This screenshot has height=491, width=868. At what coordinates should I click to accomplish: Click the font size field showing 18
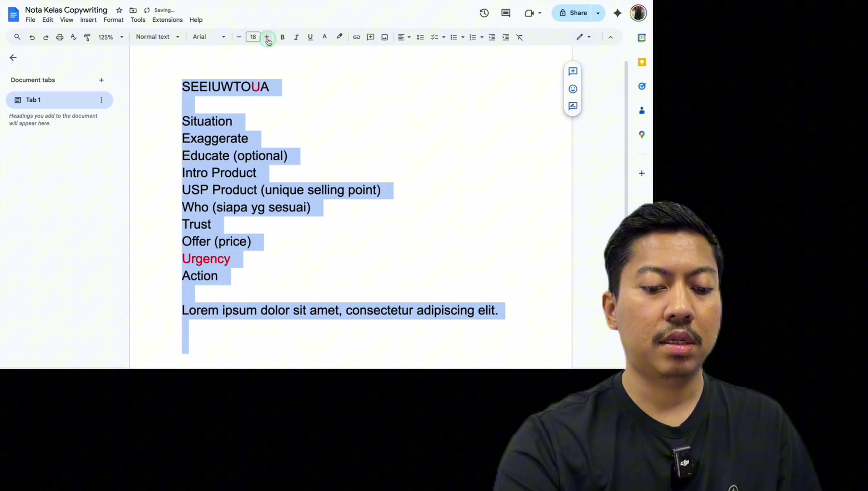[x=253, y=37]
